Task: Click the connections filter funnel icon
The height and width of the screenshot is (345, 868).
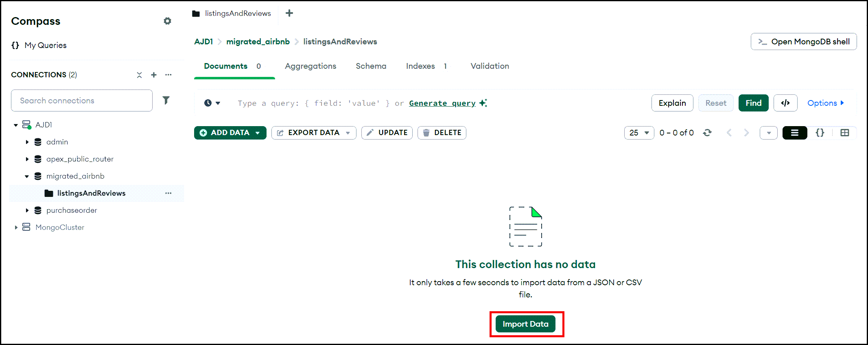Action: pyautogui.click(x=166, y=100)
